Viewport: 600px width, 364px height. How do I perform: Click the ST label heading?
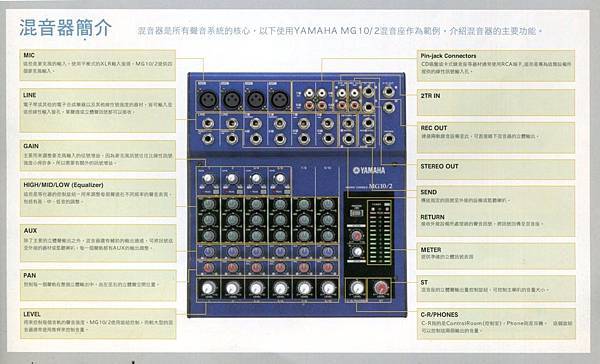424,282
